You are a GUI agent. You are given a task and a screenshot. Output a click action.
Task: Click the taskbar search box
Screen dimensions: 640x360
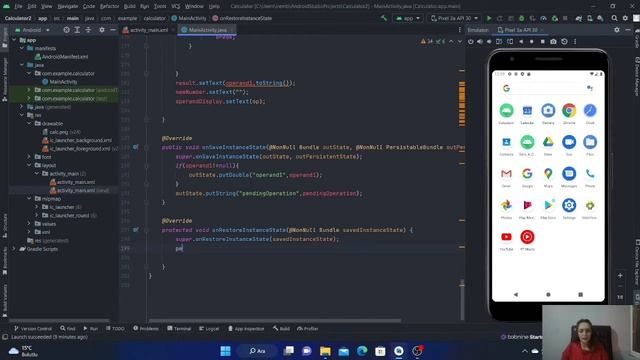pyautogui.click(x=258, y=351)
